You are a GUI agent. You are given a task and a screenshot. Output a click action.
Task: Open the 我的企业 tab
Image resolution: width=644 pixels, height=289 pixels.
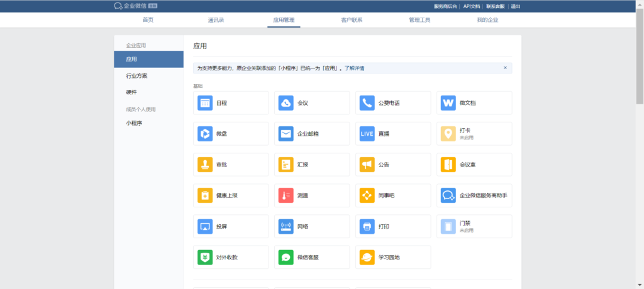pyautogui.click(x=487, y=20)
